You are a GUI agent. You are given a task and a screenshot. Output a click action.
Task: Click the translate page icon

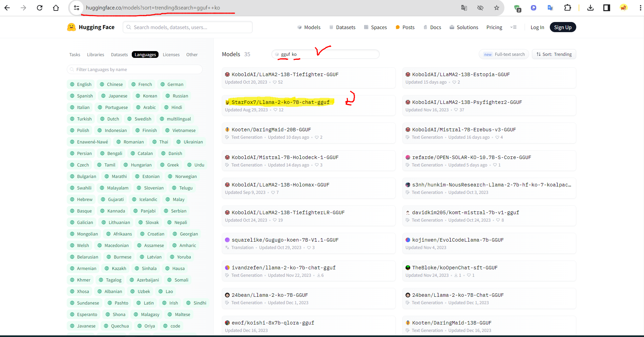(x=464, y=8)
